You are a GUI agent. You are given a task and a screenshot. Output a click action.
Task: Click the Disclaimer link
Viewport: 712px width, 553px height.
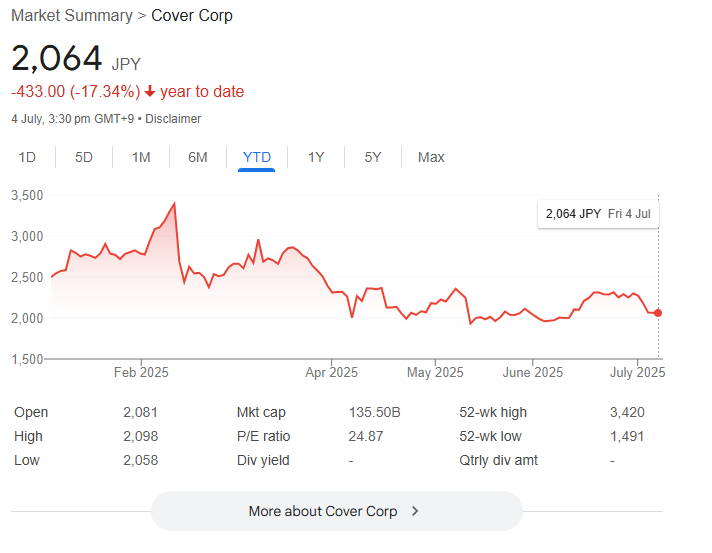175,119
